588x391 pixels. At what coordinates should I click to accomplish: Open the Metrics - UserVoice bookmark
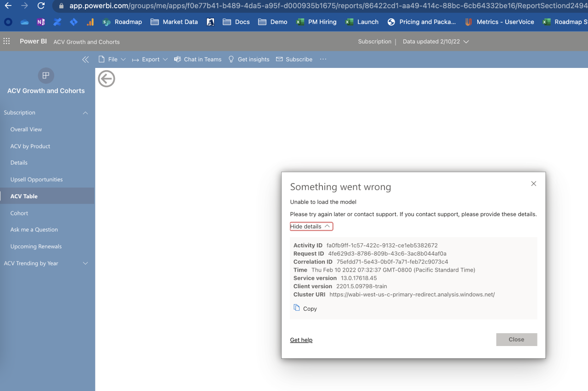click(499, 22)
